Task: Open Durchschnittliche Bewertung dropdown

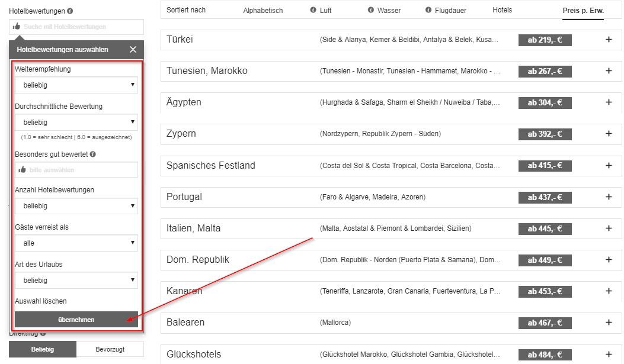Action: 76,123
